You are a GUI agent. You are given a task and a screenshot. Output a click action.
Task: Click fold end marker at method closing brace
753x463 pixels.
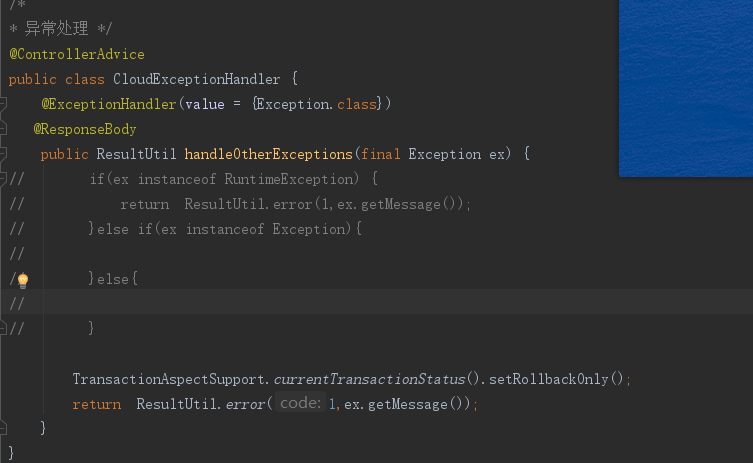(x=3, y=427)
